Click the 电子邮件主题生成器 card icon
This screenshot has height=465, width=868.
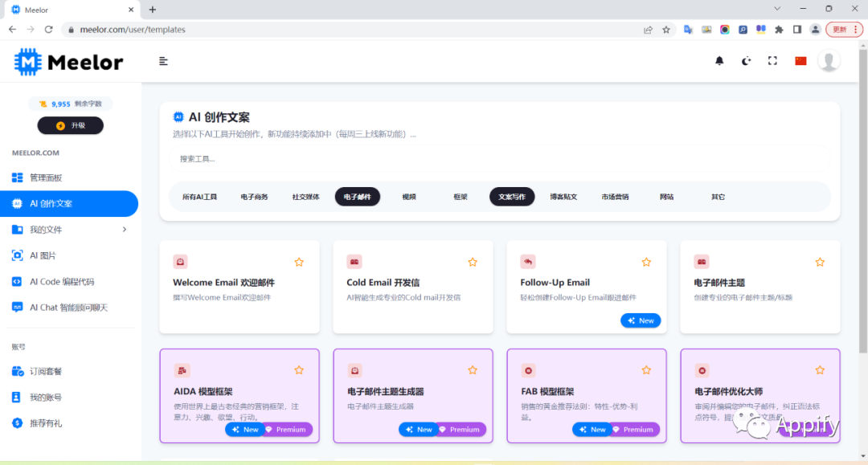(355, 370)
